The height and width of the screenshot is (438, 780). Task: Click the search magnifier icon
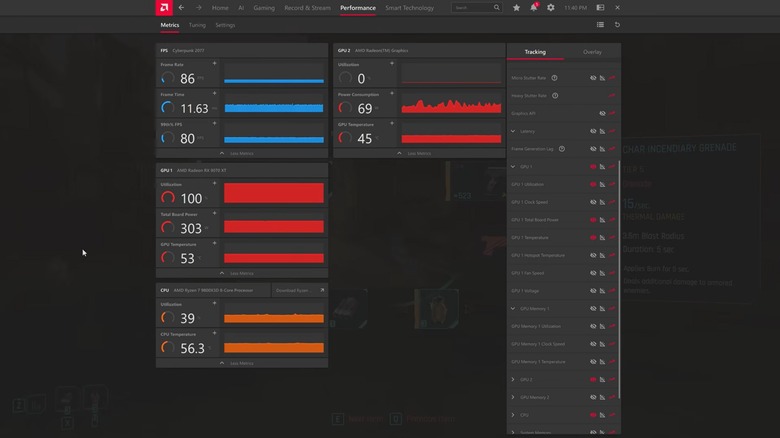(x=496, y=7)
